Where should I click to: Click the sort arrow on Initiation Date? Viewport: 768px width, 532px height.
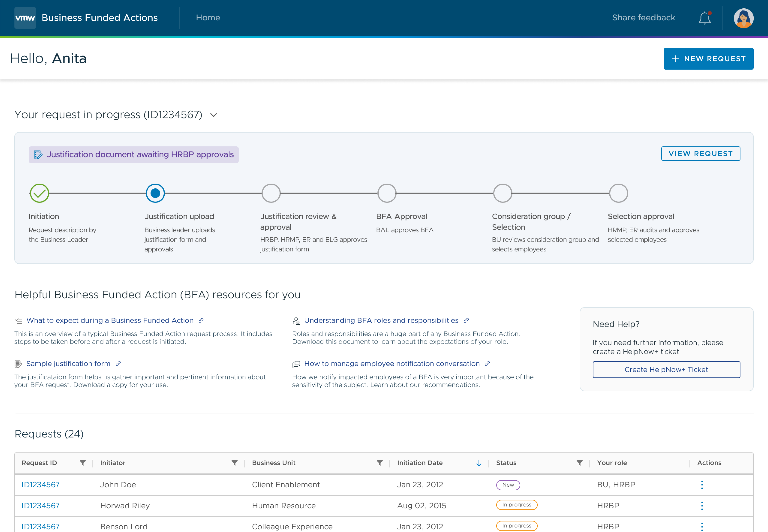point(479,463)
